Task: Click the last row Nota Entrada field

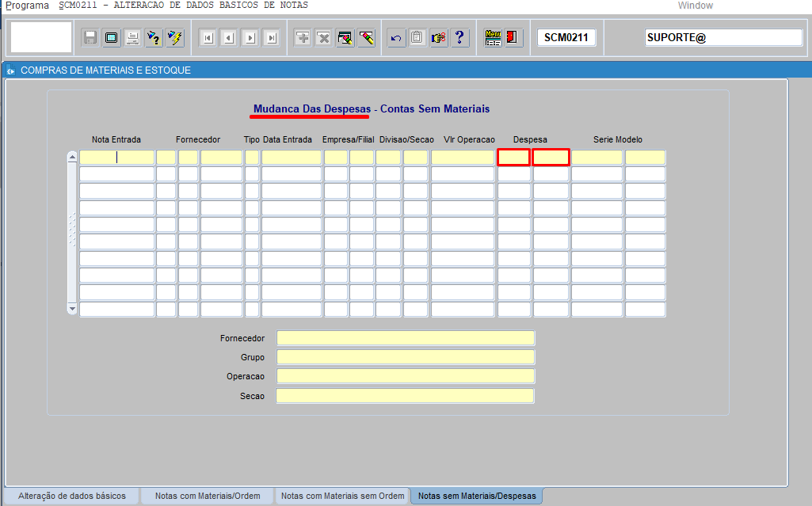Action: [x=117, y=310]
